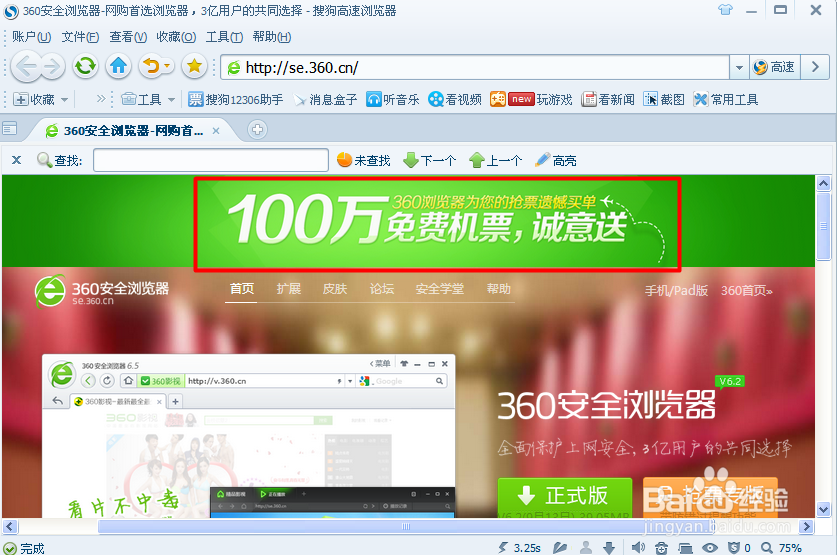The width and height of the screenshot is (837, 555).
Task: Open the 文件(F) menu
Action: (80, 37)
